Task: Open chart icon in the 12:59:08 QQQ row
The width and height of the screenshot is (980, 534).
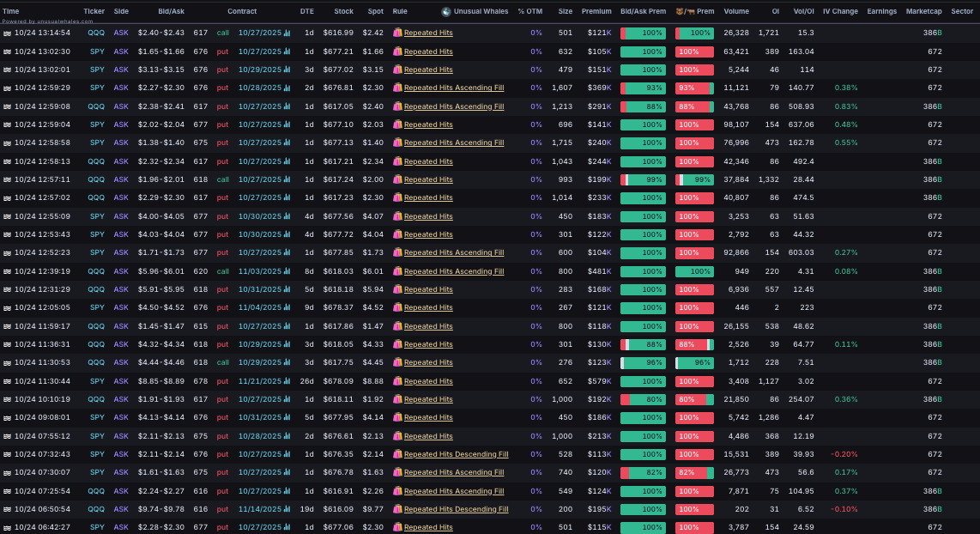Action: point(287,106)
